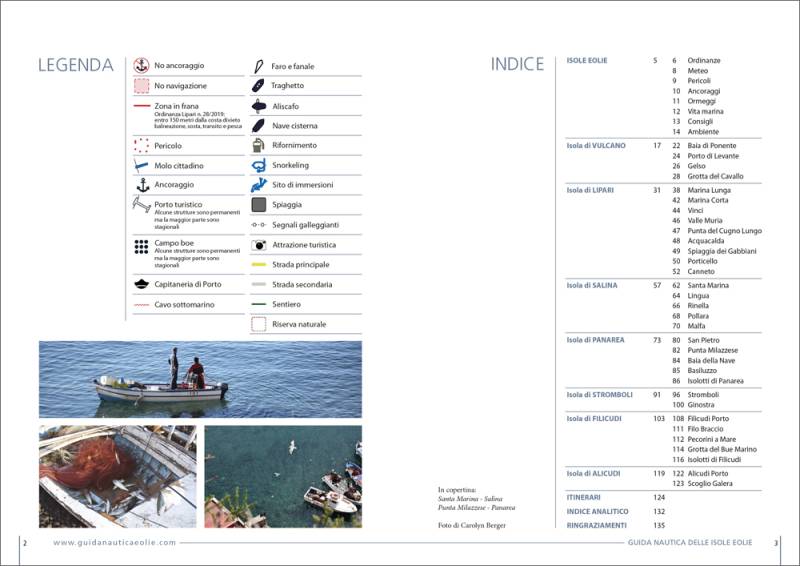Viewport: 800px width, 566px height.
Task: Open the Isola di STROMBOLI index entry
Action: pyautogui.click(x=600, y=394)
